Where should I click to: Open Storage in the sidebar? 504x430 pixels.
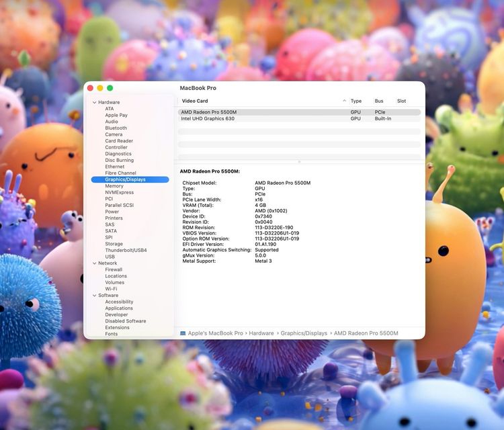coord(114,244)
